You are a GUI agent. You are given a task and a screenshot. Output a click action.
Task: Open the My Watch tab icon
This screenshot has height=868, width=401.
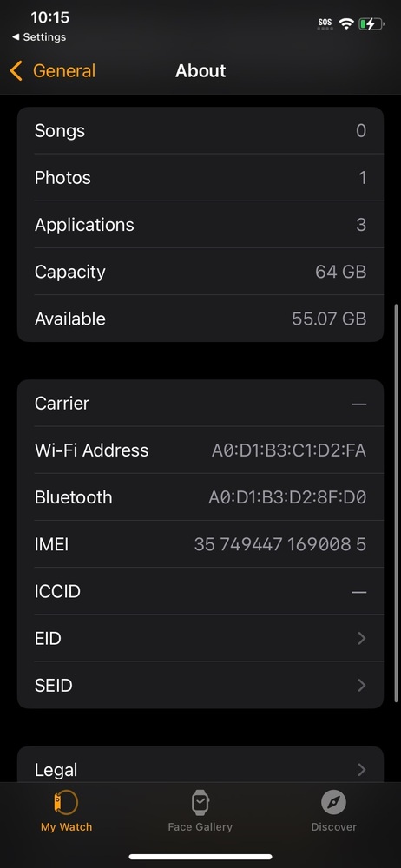tap(66, 802)
